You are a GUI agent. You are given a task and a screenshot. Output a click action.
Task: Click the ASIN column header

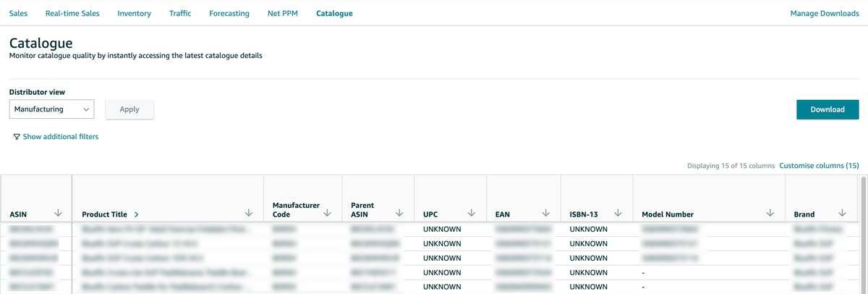[x=36, y=198]
